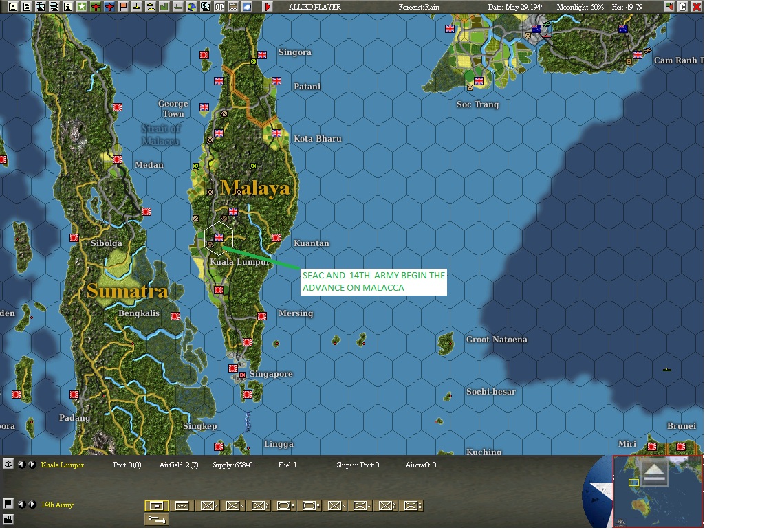Toggle the weather cloud toolbar icon
Viewport: 782px width, 532px height.
246,6
